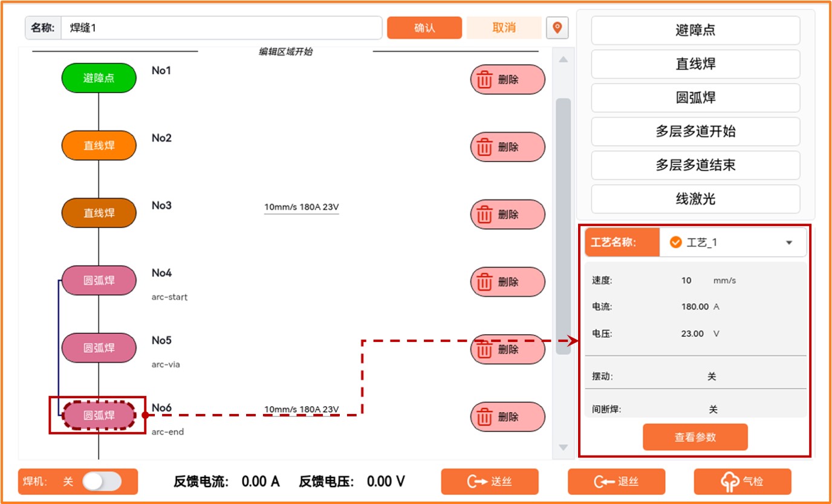Add an 避障点 step from right panel

click(x=695, y=30)
